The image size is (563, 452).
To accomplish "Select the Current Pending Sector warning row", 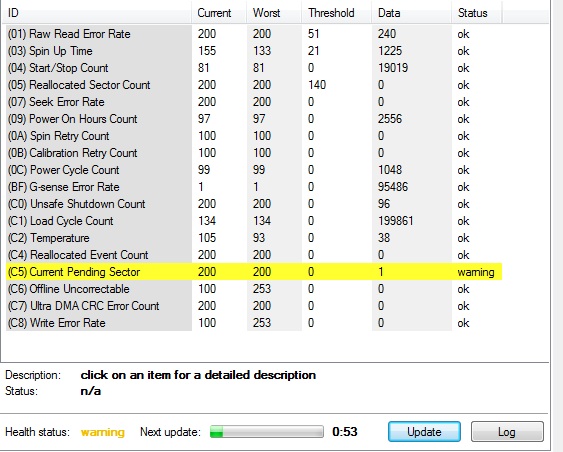I will pyautogui.click(x=254, y=272).
